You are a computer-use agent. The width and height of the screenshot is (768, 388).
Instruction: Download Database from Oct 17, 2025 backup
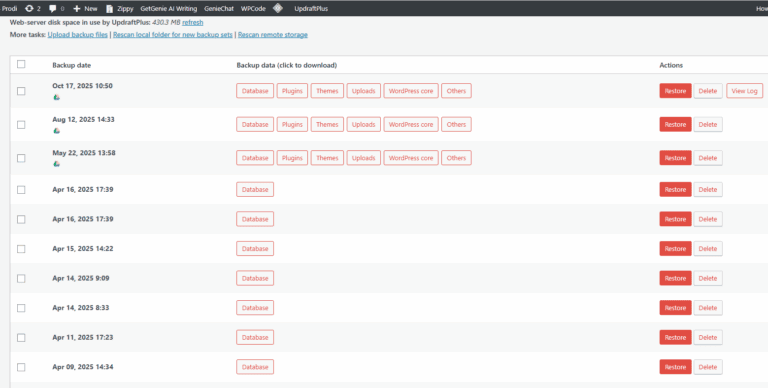pos(255,91)
